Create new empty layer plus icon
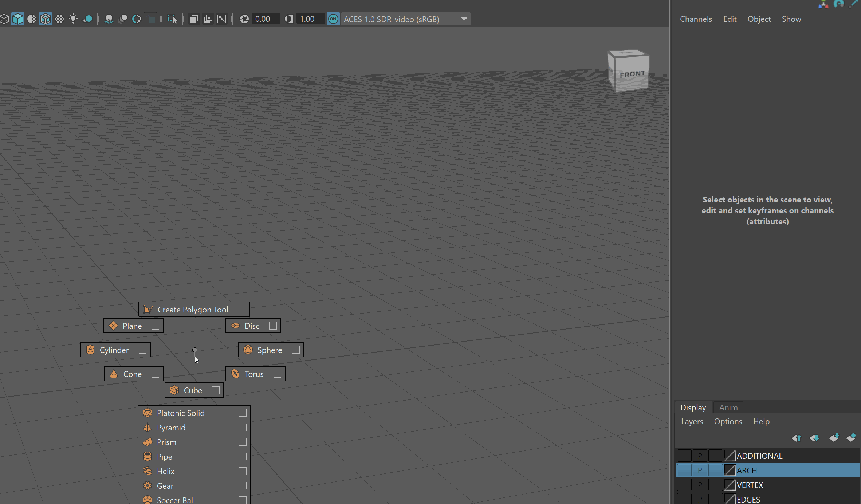The height and width of the screenshot is (504, 861). pos(834,438)
